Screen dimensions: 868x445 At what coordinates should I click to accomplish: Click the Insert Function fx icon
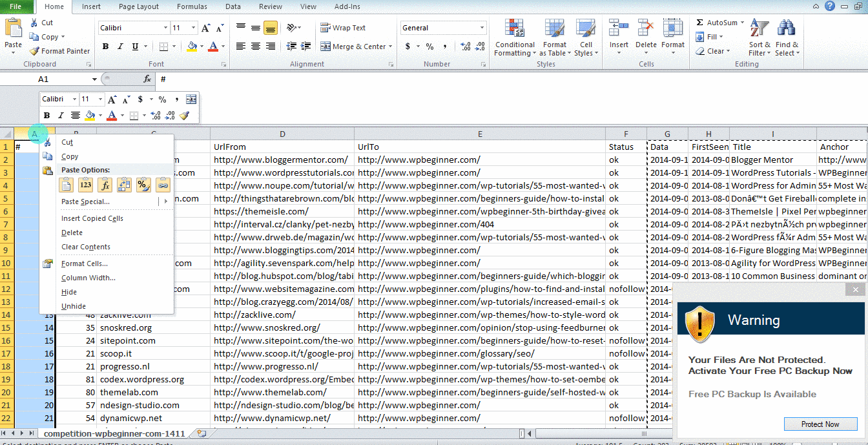click(x=147, y=79)
